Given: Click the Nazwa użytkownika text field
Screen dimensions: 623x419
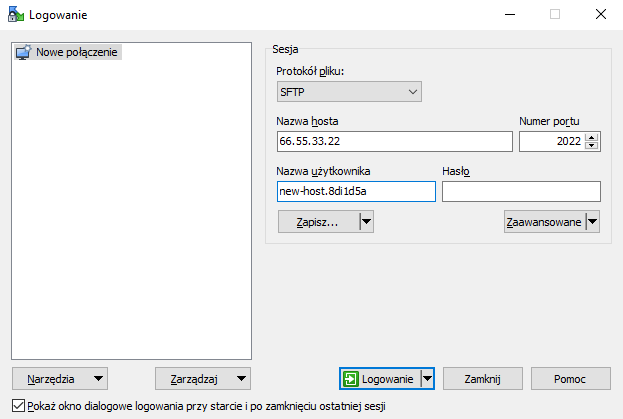Looking at the screenshot, I should point(355,192).
